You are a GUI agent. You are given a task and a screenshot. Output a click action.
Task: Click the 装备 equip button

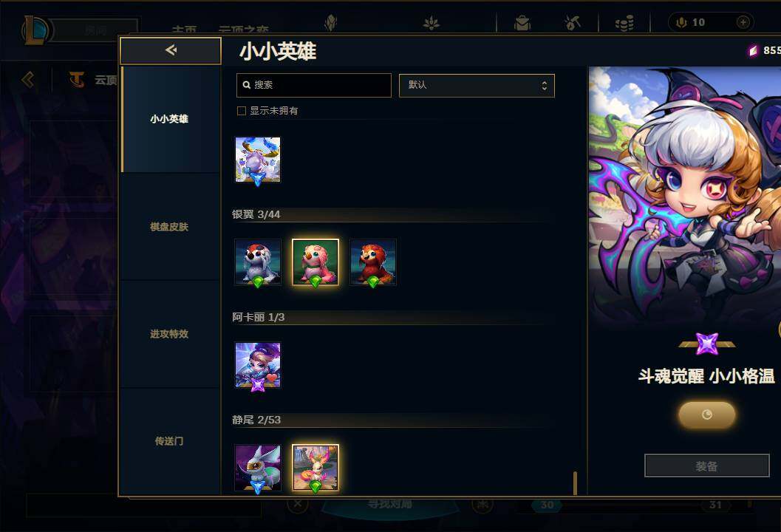coord(707,465)
